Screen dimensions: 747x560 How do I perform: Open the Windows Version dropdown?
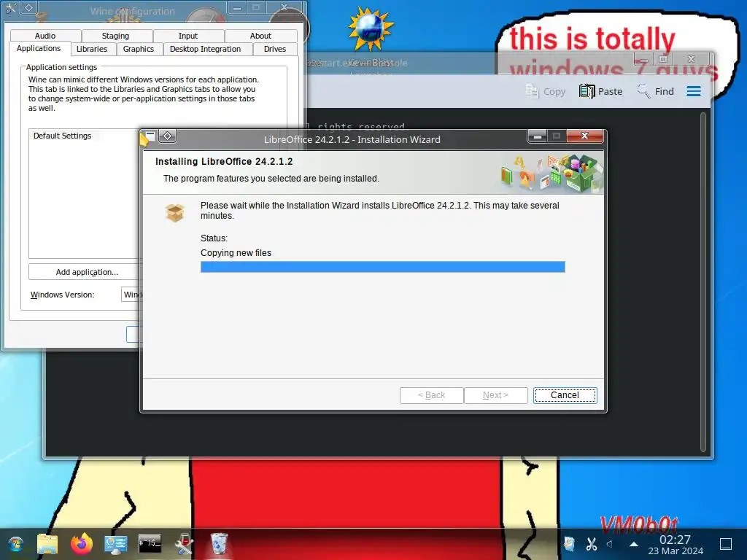coord(133,295)
